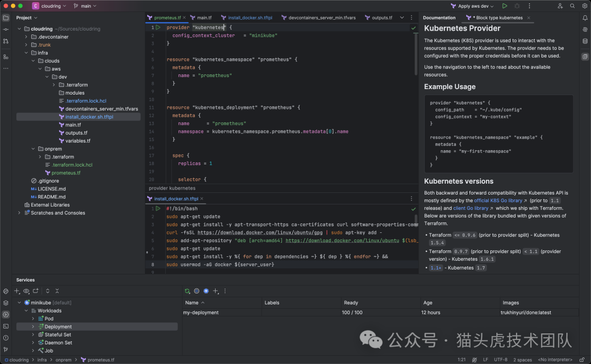591x364 pixels.
Task: Click the Terminal tool window icon
Action: coord(5,326)
